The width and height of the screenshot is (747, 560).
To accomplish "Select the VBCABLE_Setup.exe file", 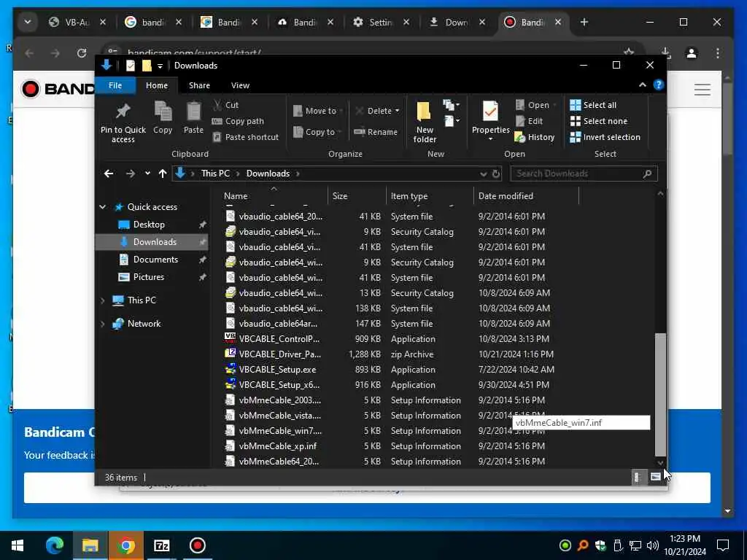I will tap(277, 370).
